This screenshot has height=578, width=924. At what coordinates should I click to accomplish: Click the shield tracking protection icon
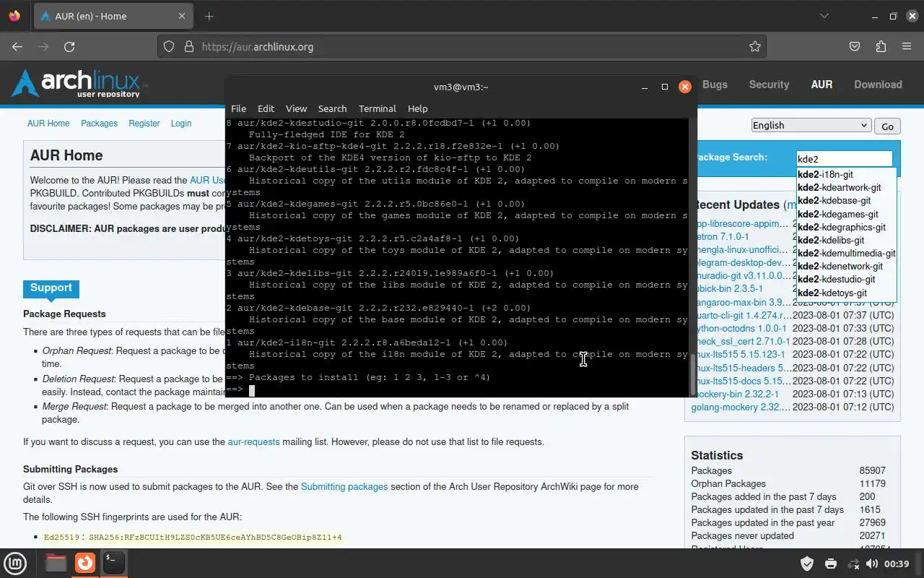point(169,46)
